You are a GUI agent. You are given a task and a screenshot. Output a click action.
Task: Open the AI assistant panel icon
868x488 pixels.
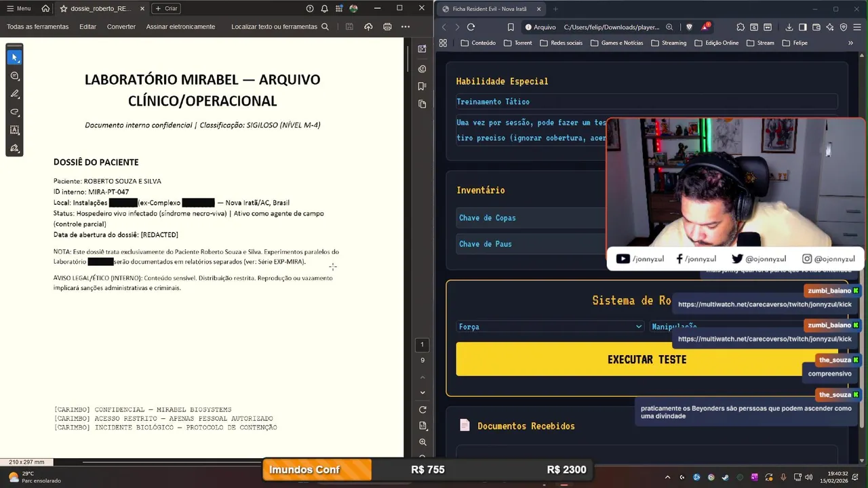[x=422, y=49]
